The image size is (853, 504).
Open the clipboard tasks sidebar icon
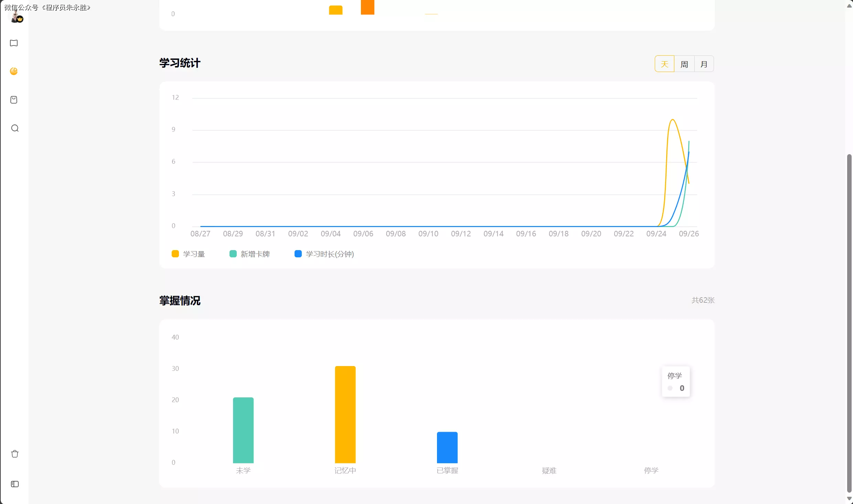14,100
